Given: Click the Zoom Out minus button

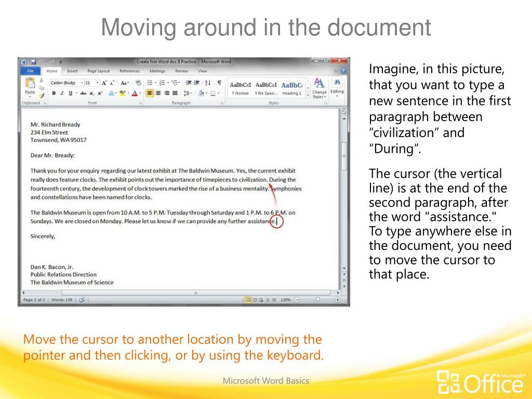Looking at the screenshot, I should click(x=296, y=300).
